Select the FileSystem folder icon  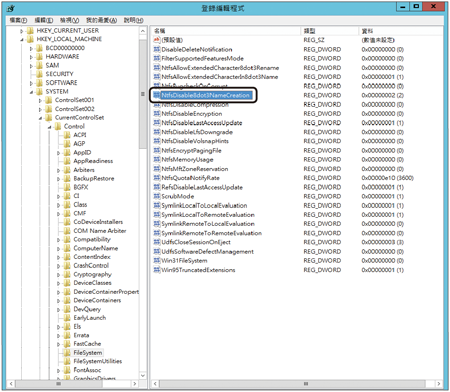pyautogui.click(x=67, y=353)
